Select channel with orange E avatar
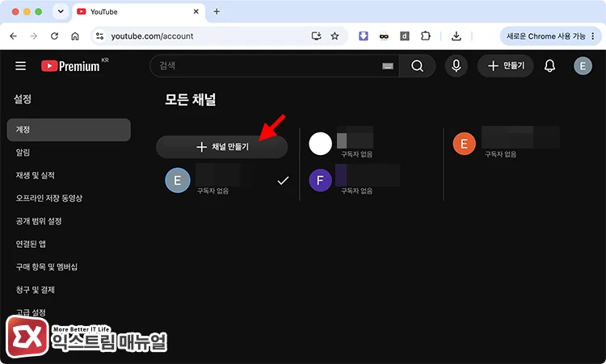Viewport: 606px width, 364px height. click(464, 144)
